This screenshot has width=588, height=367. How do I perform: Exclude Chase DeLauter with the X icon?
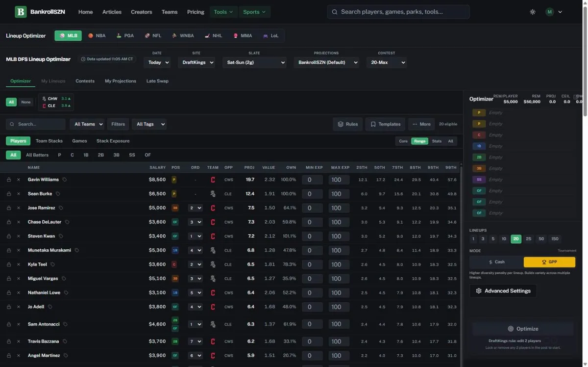pos(19,222)
